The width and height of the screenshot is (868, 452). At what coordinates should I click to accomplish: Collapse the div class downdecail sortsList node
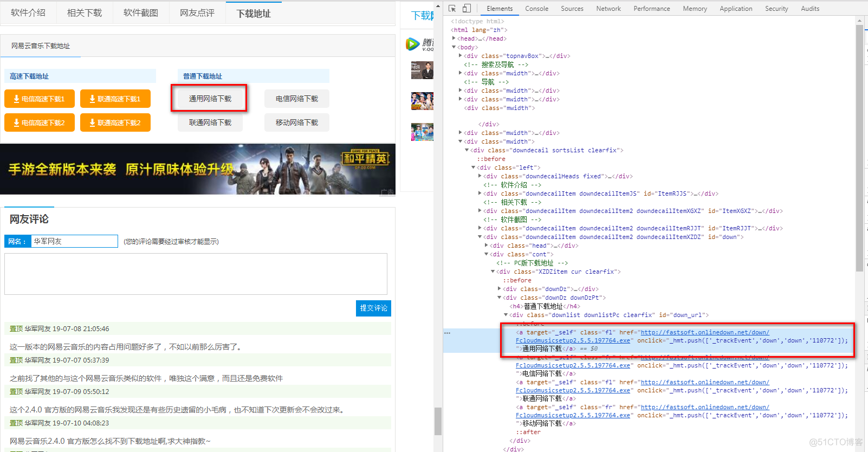click(467, 150)
